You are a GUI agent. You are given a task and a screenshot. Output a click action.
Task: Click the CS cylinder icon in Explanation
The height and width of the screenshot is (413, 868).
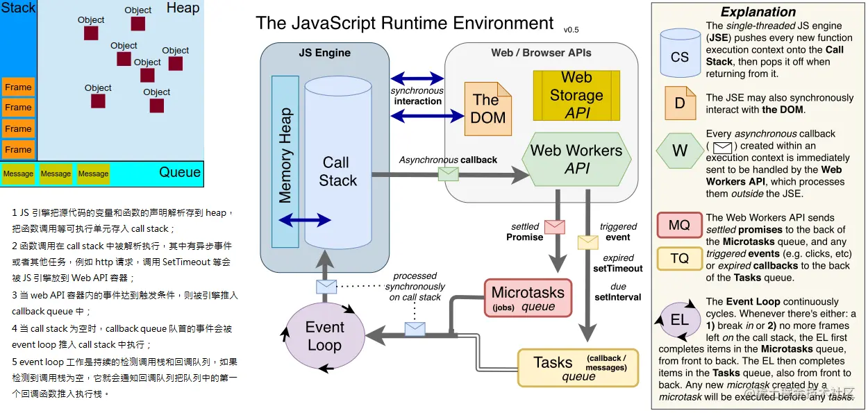[x=680, y=54]
